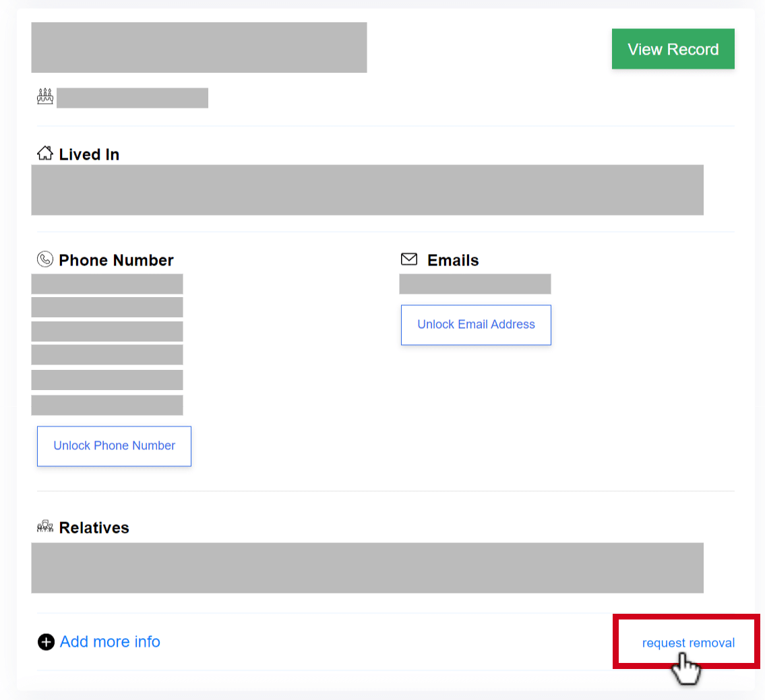Open the Add more info link
This screenshot has height=700, width=765.
click(x=110, y=641)
